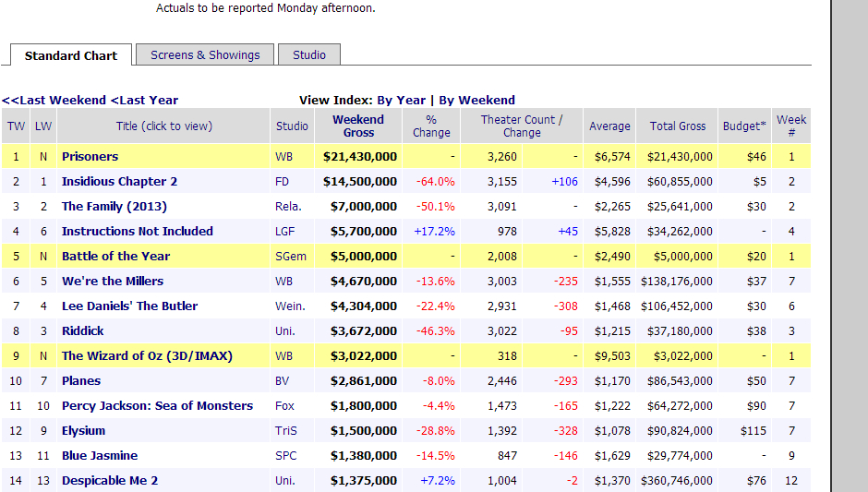Screen dimensions: 868x492
Task: Click Insidious Chapter 2 title
Action: point(119,182)
